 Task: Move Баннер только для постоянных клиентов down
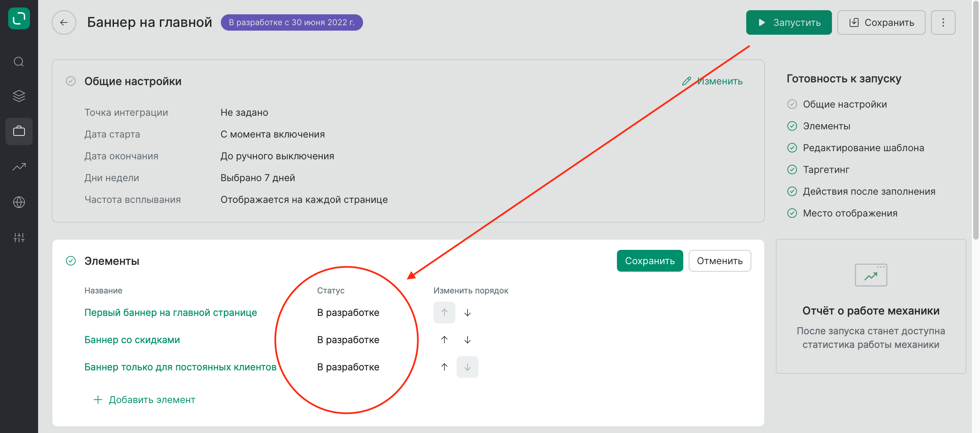pyautogui.click(x=468, y=367)
